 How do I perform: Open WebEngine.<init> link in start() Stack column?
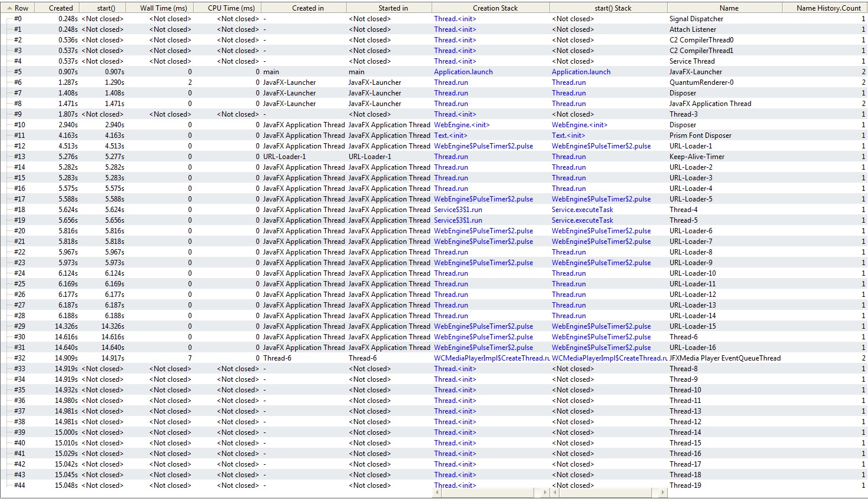(579, 125)
